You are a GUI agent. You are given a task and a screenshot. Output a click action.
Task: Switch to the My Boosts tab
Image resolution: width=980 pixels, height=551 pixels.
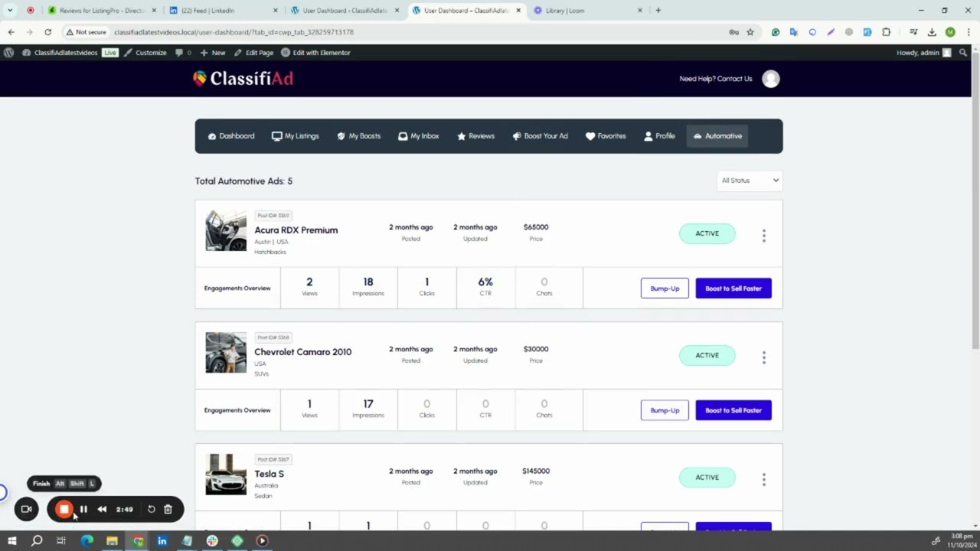pyautogui.click(x=358, y=136)
